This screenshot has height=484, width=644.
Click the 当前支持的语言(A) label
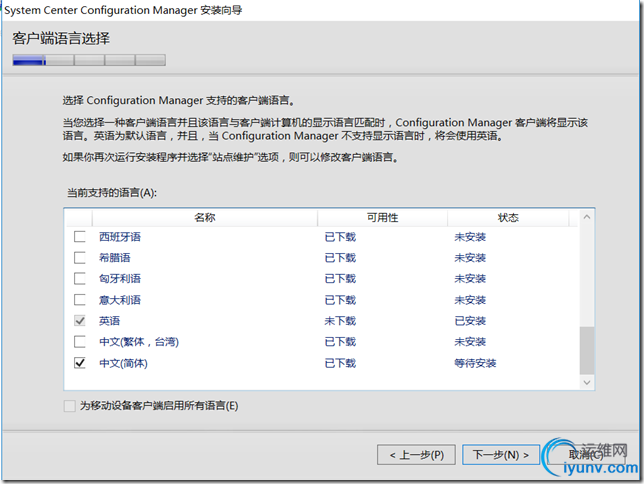click(x=112, y=193)
